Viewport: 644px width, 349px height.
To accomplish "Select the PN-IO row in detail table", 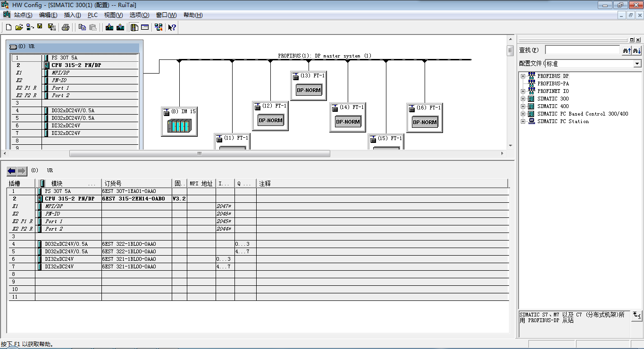I will pos(258,214).
